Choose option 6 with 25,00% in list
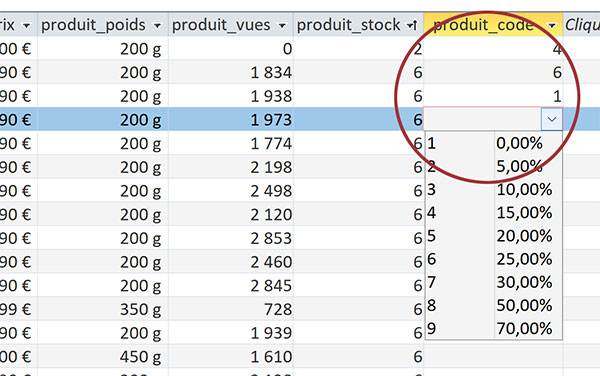Image resolution: width=600 pixels, height=376 pixels. (494, 259)
